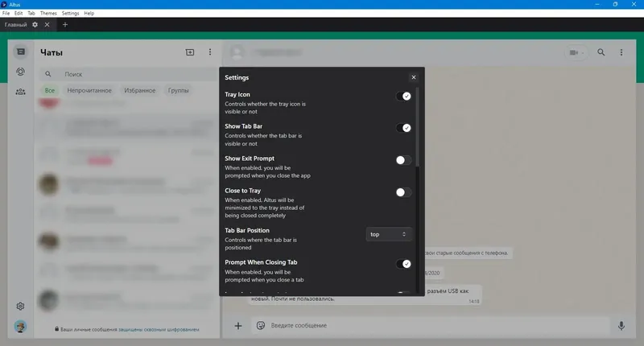The image size is (644, 346).
Task: Click the Settings dialog scrollbar
Action: pos(418,126)
